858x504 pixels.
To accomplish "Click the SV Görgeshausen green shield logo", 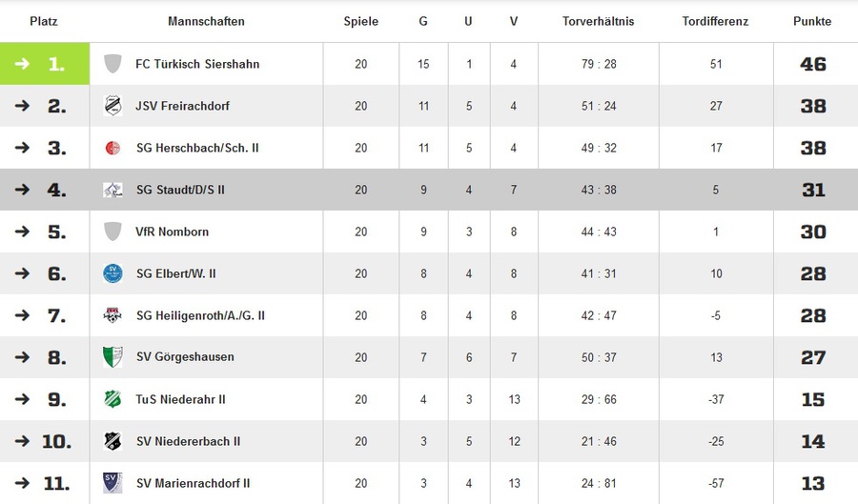I will tap(112, 357).
